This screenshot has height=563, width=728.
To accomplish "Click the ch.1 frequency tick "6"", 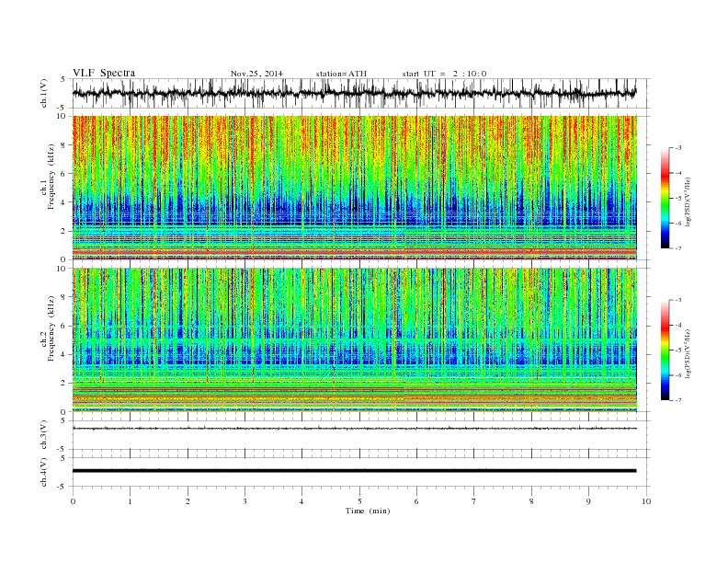I will click(64, 174).
